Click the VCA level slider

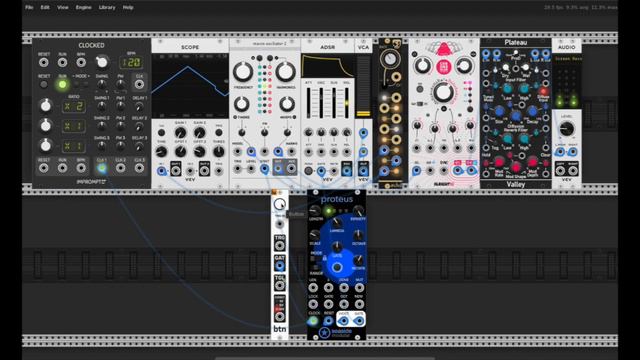(363, 87)
